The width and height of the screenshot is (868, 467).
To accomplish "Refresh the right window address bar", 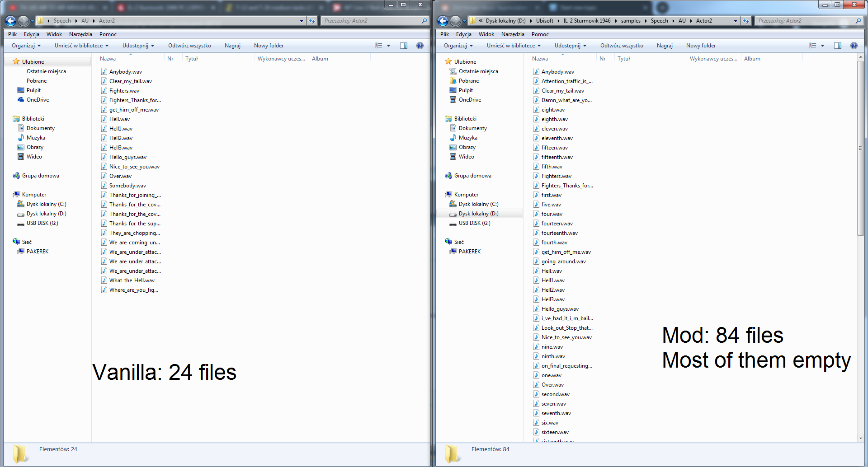I will pyautogui.click(x=746, y=21).
